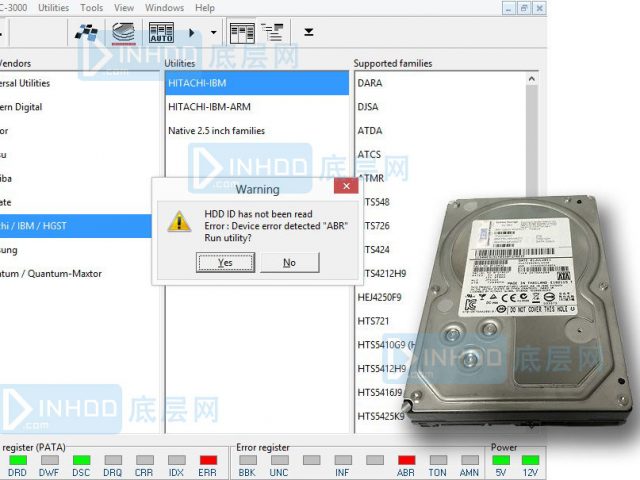Click the AUTO detection toolbar icon
The height and width of the screenshot is (480, 640).
coord(161,33)
